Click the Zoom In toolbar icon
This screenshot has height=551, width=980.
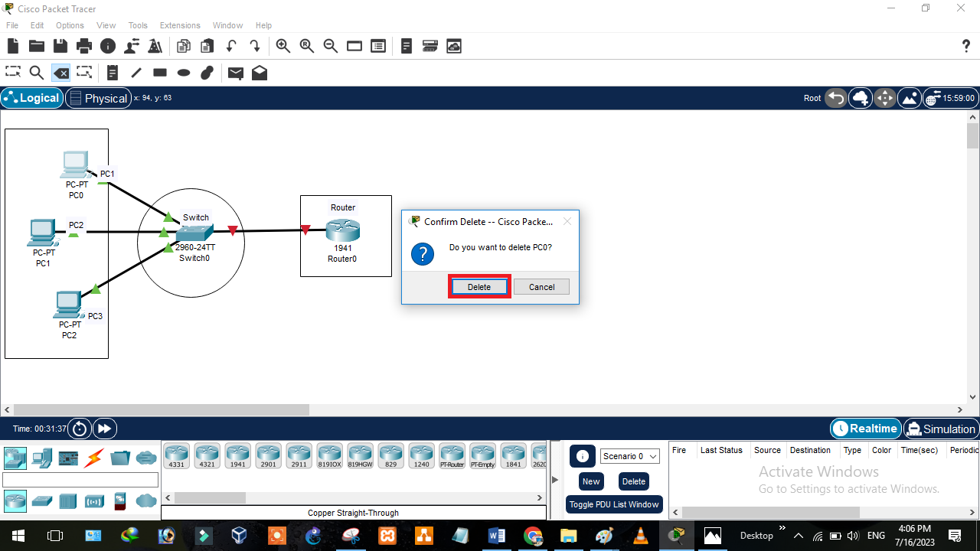283,46
